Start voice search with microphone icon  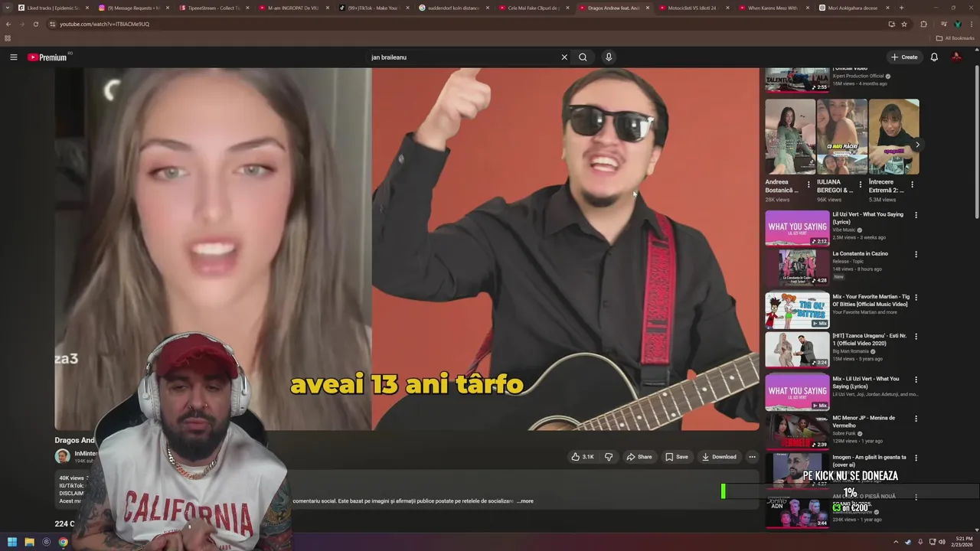(609, 57)
